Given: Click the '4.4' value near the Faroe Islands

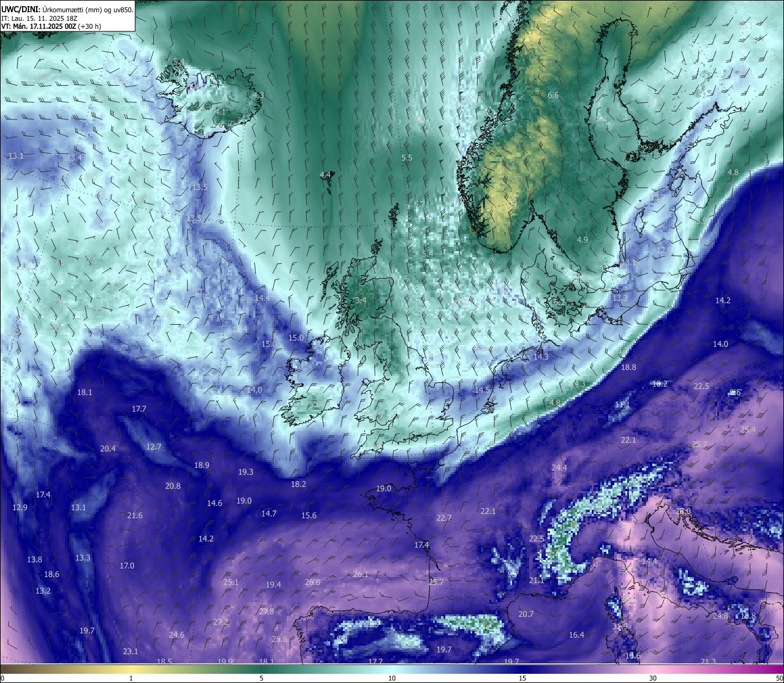Looking at the screenshot, I should [x=325, y=175].
